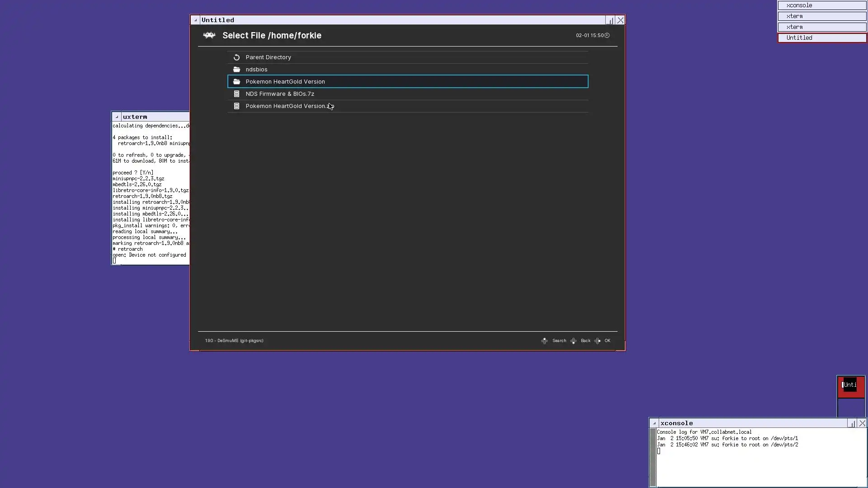
Task: Click the Pokemon HeartGold Version folder icon
Action: (236, 82)
